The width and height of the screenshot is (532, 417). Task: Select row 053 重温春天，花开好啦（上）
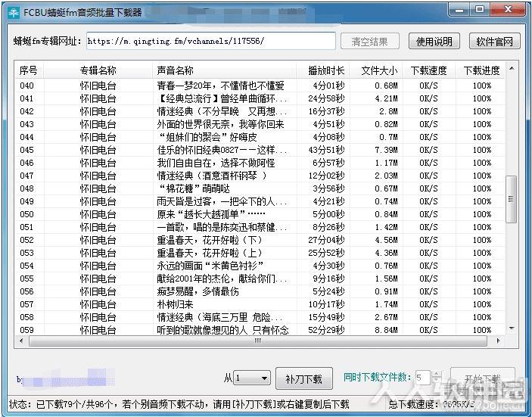point(260,253)
